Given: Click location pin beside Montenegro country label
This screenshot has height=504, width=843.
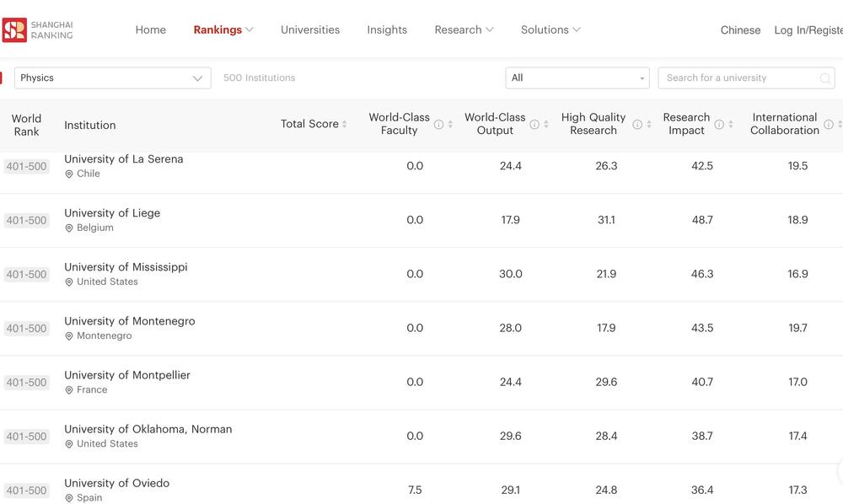Looking at the screenshot, I should point(69,336).
